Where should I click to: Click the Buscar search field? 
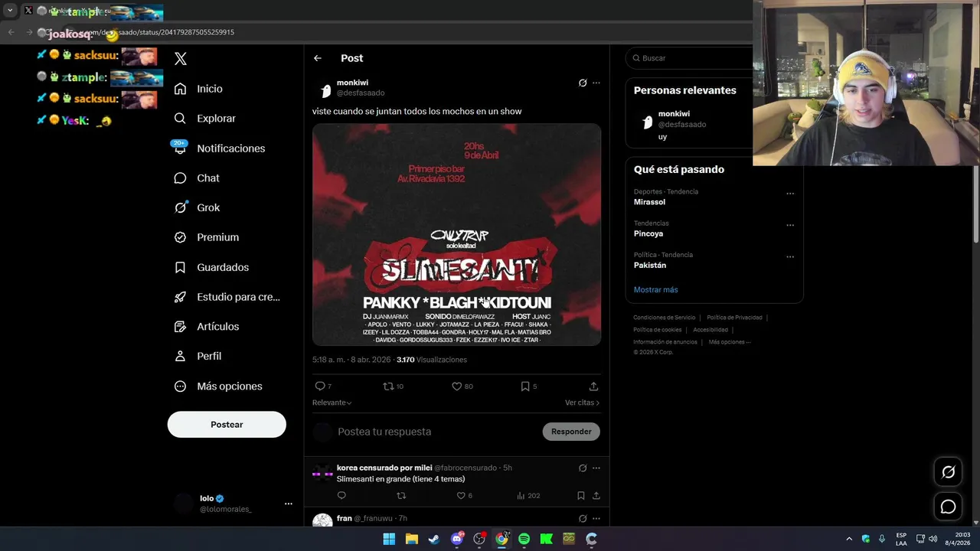tap(689, 58)
